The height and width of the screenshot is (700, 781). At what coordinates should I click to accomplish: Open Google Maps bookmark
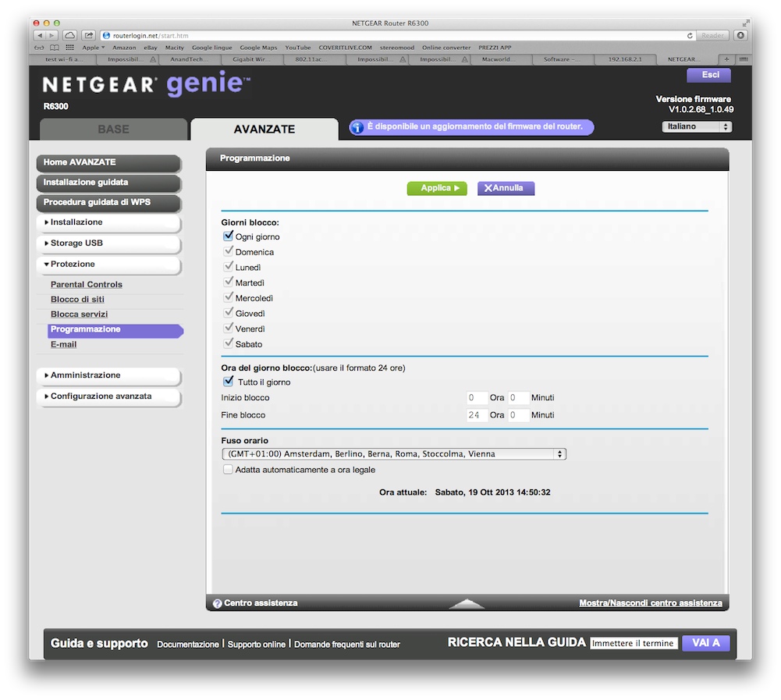258,48
